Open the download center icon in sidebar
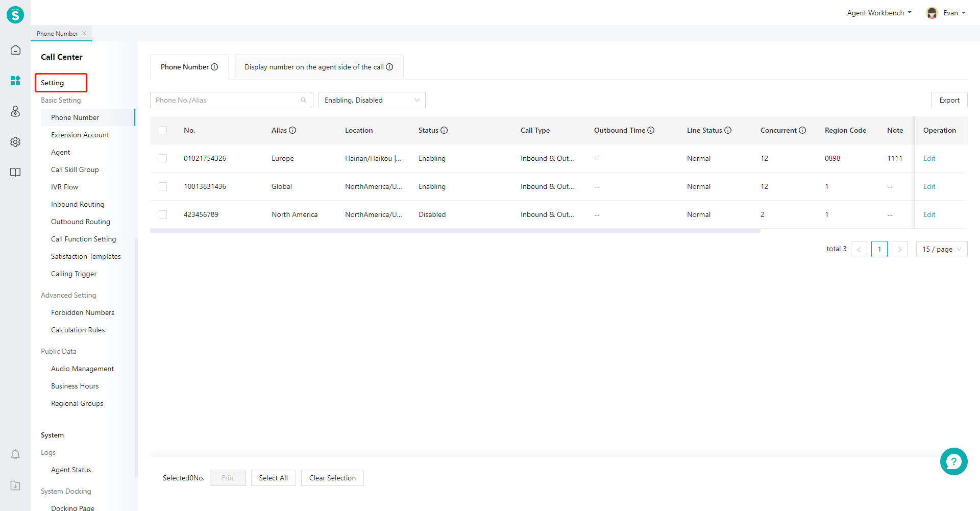 [x=15, y=485]
